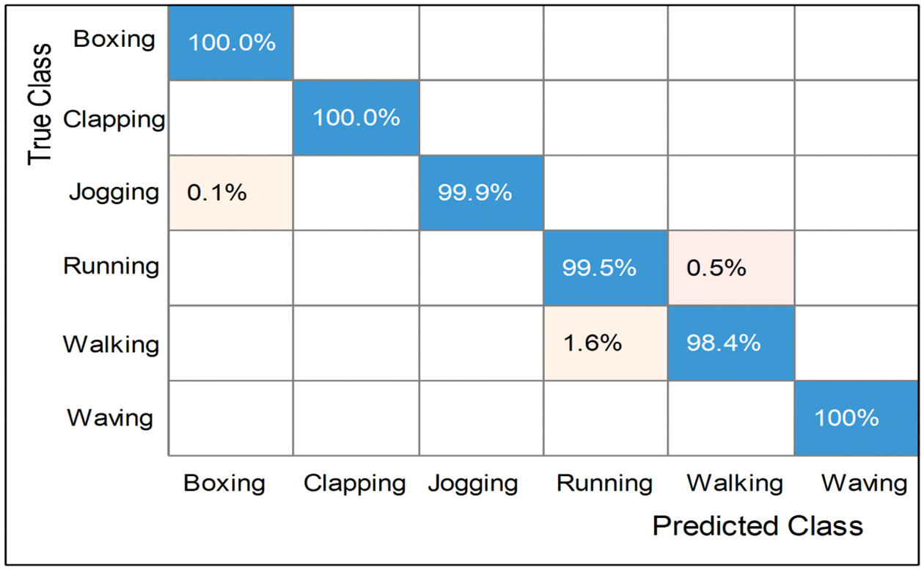
Task: Select the 1.6% Walking-as-Running cell
Action: tap(606, 343)
